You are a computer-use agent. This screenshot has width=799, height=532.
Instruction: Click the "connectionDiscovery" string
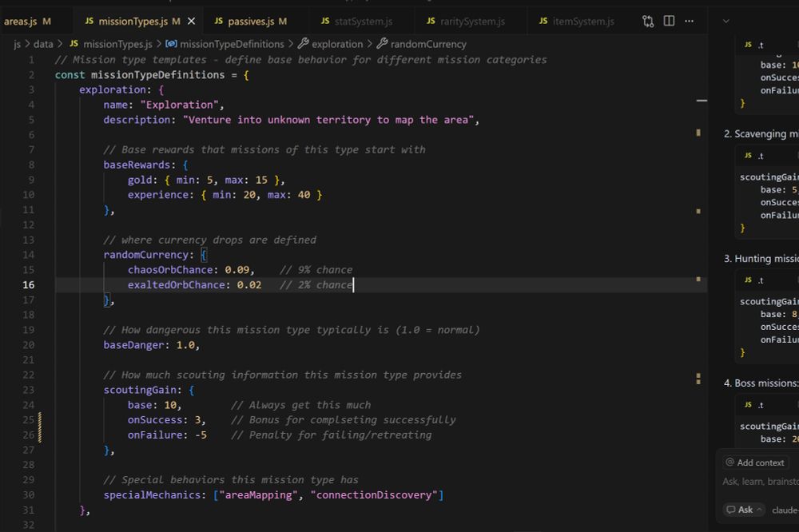(374, 495)
